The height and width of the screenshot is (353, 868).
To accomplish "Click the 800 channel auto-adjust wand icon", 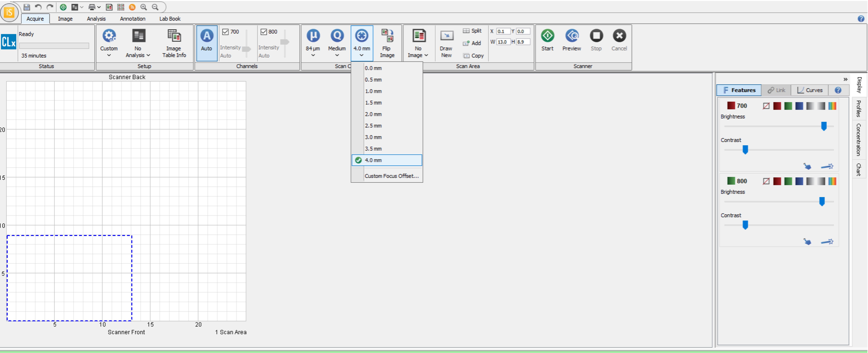I will [x=827, y=242].
